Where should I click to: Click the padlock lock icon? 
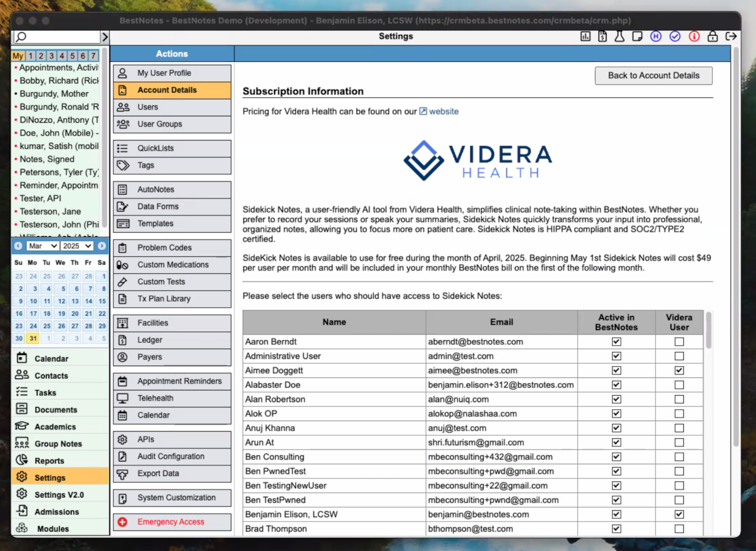click(x=713, y=37)
